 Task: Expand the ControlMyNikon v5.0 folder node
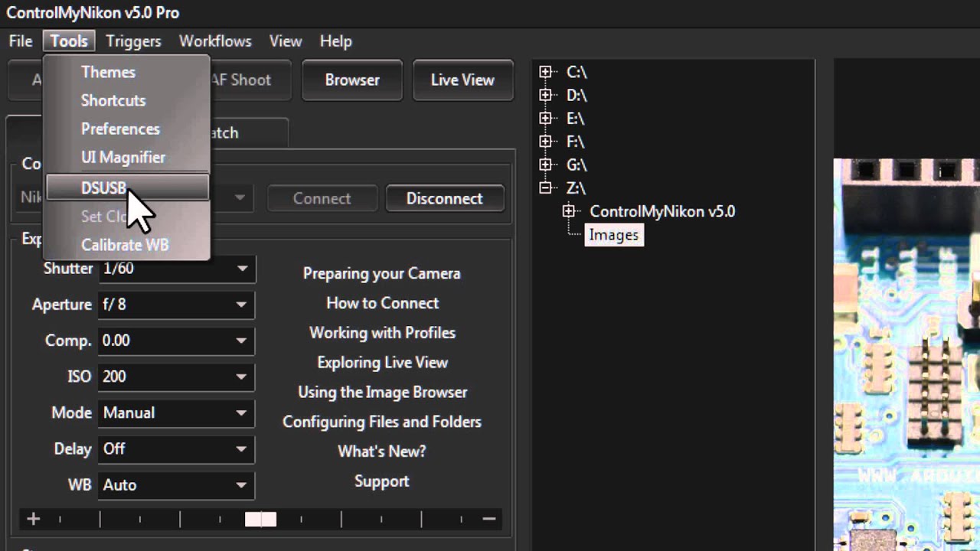(569, 211)
